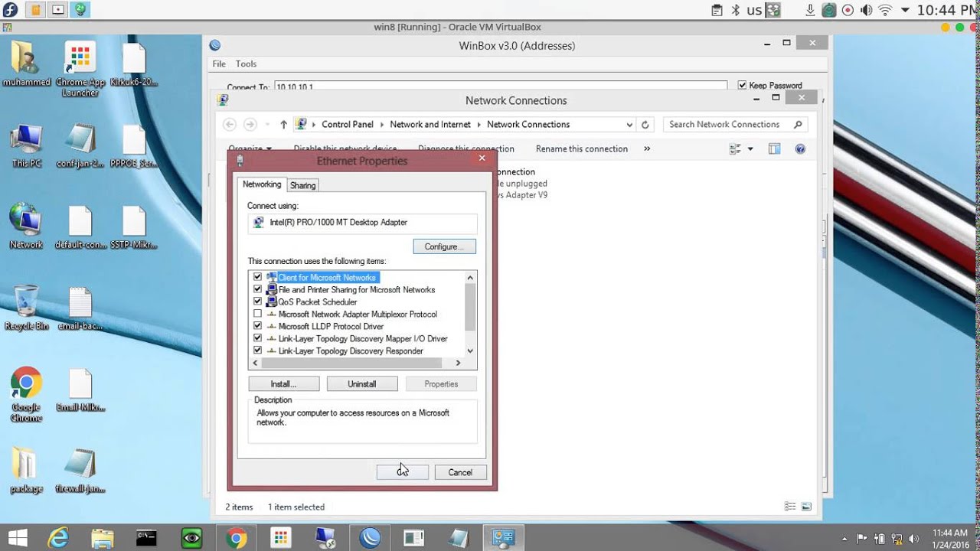The image size is (980, 551).
Task: Open the change view dropdown arrow
Action: 750,148
